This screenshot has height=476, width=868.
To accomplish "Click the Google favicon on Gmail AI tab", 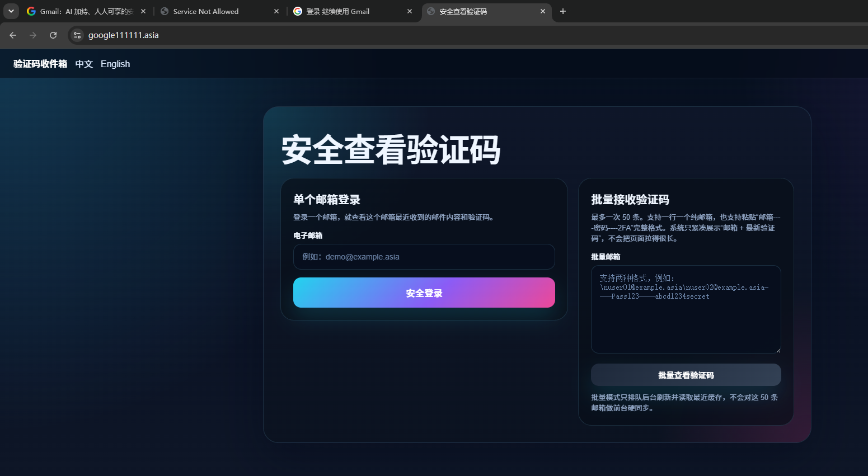I will pos(31,11).
